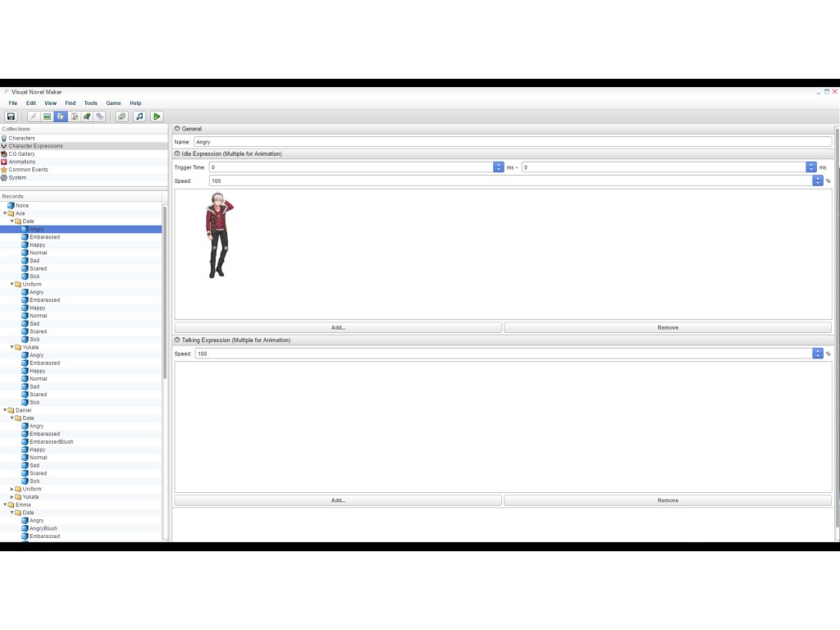Screen dimensions: 840x630
Task: Open the music note audio icon
Action: (139, 116)
